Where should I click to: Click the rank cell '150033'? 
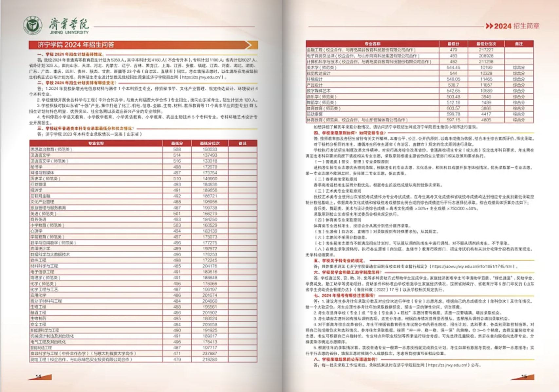(210, 150)
